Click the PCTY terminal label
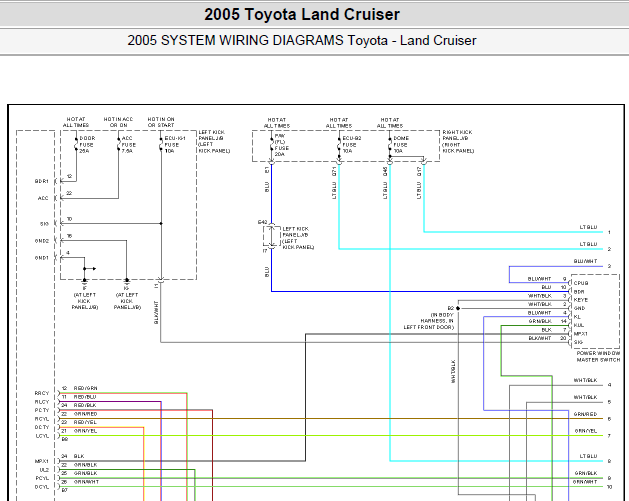 pyautogui.click(x=42, y=410)
